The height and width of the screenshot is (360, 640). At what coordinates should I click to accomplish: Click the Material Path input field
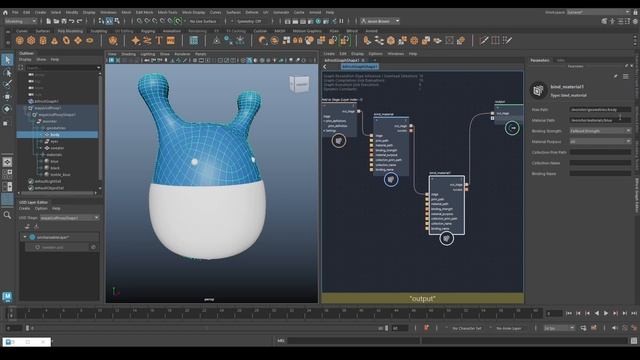point(600,120)
